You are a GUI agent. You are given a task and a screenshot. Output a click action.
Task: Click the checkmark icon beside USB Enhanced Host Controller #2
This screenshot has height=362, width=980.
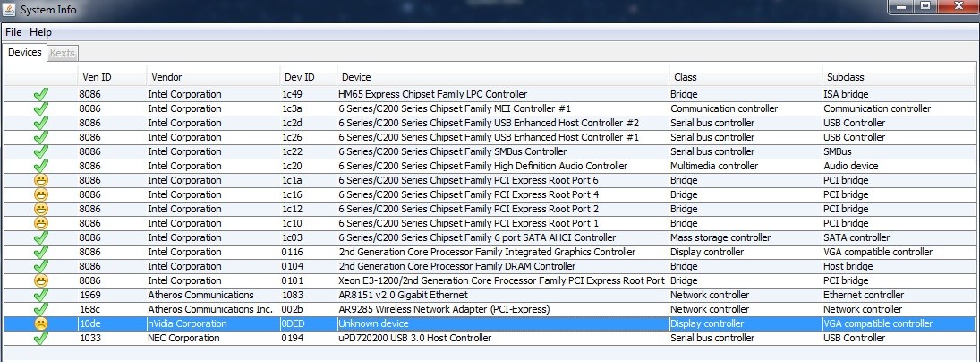(x=41, y=123)
